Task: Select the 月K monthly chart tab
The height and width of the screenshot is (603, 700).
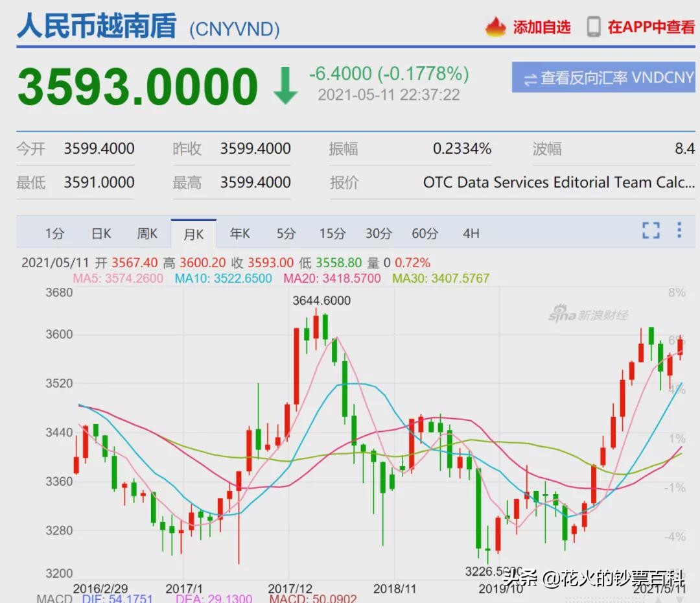Action: tap(192, 233)
